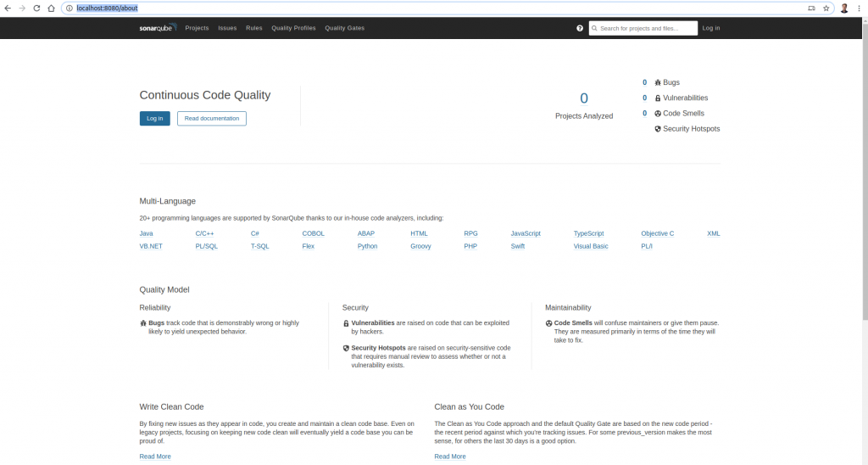Open the Issues menu
868x465 pixels.
(x=227, y=28)
